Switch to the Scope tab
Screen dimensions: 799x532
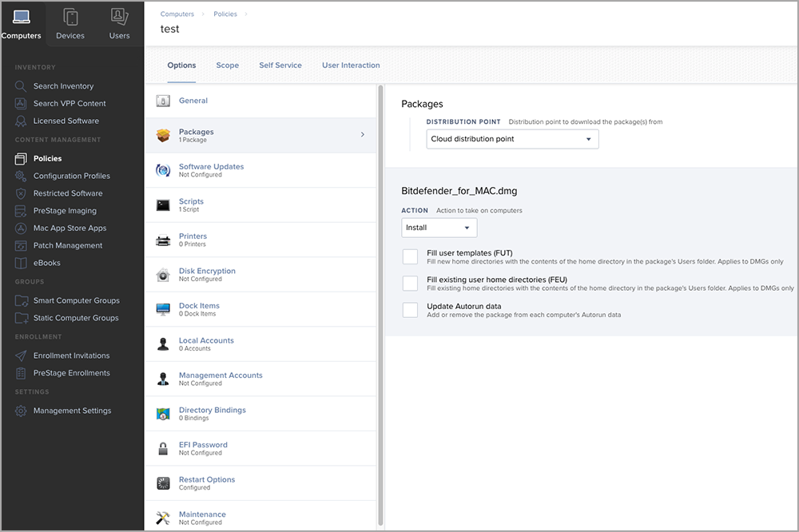[x=227, y=66]
